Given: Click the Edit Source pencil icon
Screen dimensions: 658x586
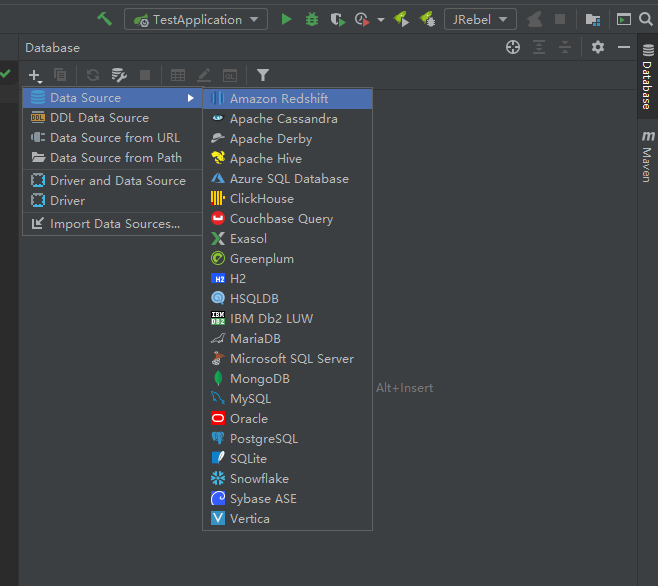Looking at the screenshot, I should (204, 75).
